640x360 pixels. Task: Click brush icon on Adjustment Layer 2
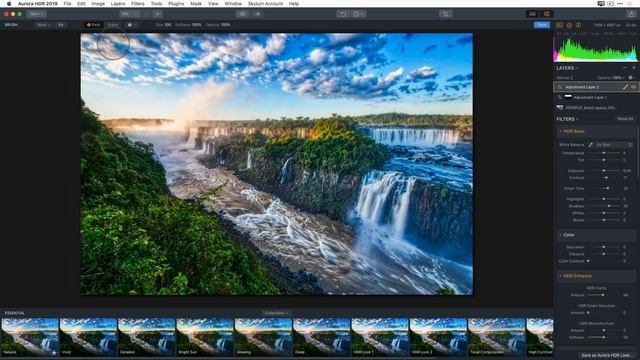pos(625,87)
